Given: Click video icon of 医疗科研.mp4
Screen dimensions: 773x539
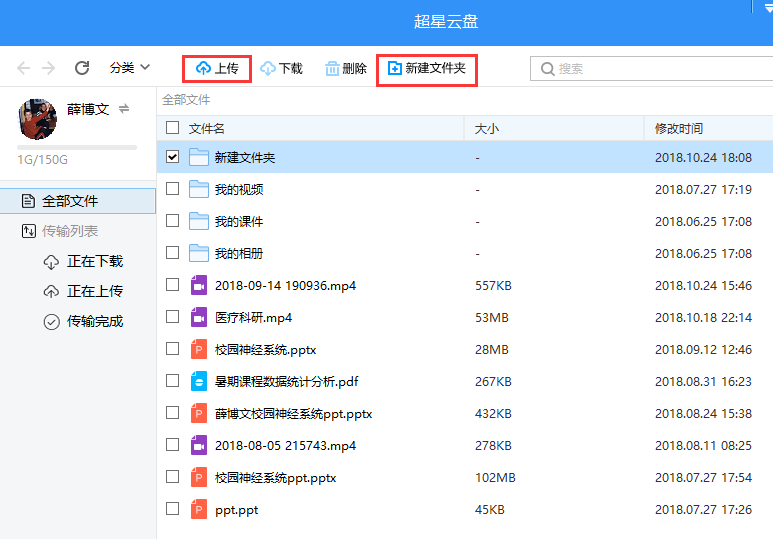Looking at the screenshot, I should tap(199, 317).
